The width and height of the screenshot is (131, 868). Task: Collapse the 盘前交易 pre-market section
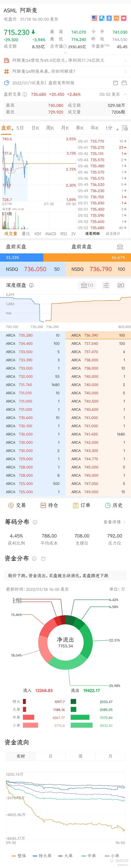pos(125,94)
